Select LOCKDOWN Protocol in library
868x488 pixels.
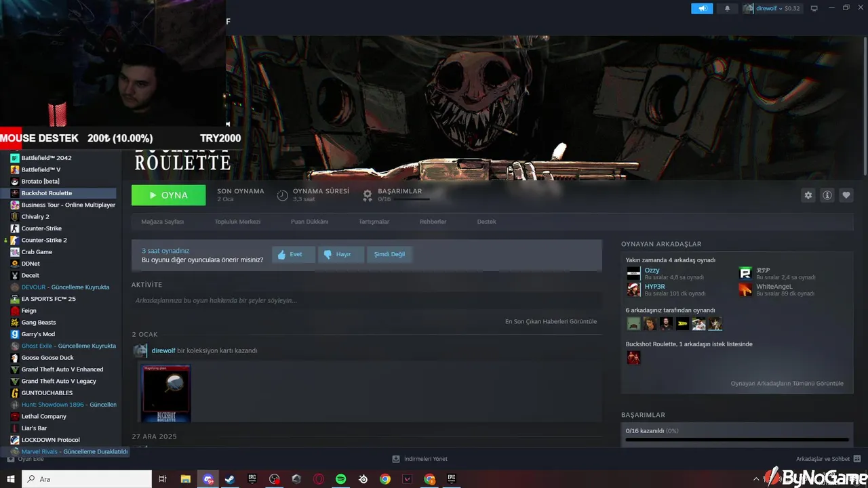50,440
